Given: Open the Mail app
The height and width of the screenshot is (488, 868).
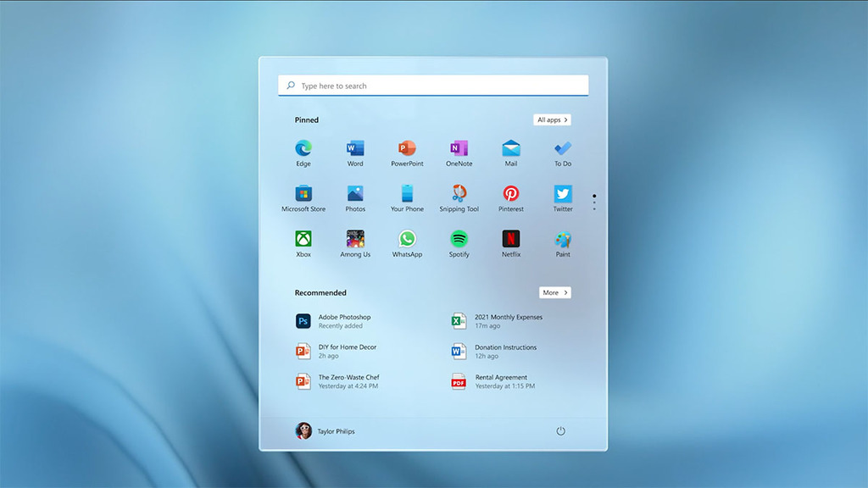Looking at the screenshot, I should [510, 147].
